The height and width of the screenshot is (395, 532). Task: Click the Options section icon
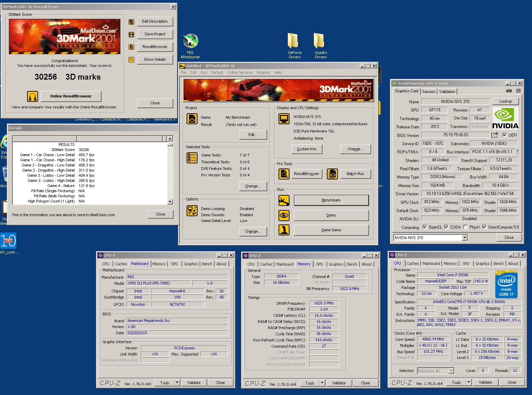(192, 210)
